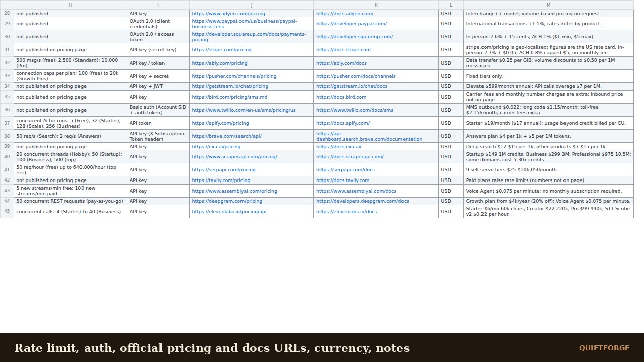Open https://ably.com/pricing link
The image size is (644, 362).
219,63
